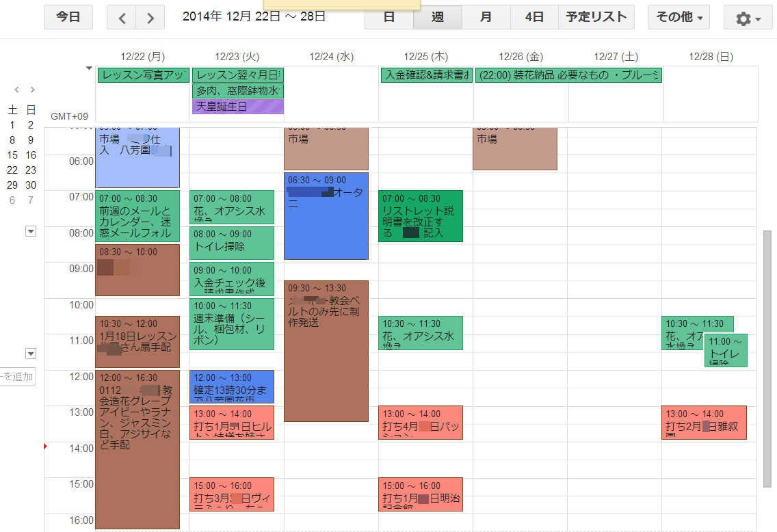Open the settings gear menu
Image resolution: width=777 pixels, height=532 pixels.
click(748, 18)
